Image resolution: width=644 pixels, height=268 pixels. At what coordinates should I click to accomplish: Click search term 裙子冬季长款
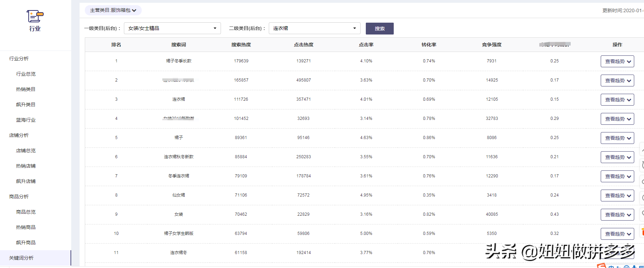179,61
